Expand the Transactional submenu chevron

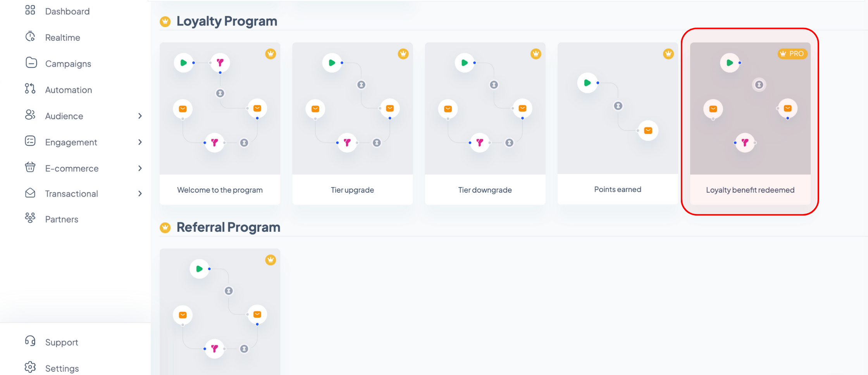click(140, 193)
